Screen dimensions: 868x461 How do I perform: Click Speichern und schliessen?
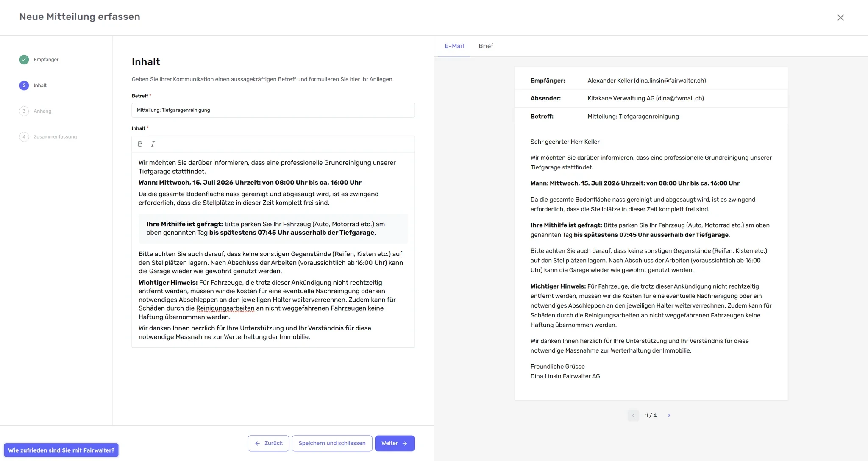tap(332, 443)
